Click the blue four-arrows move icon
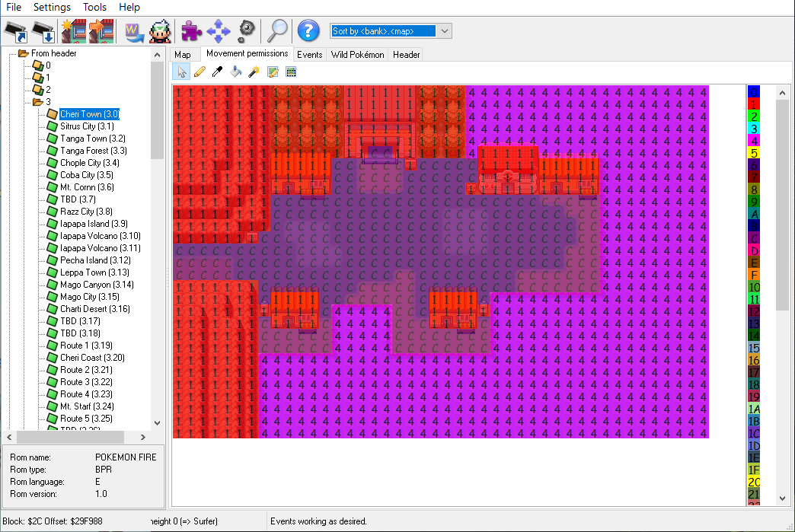 [x=219, y=31]
